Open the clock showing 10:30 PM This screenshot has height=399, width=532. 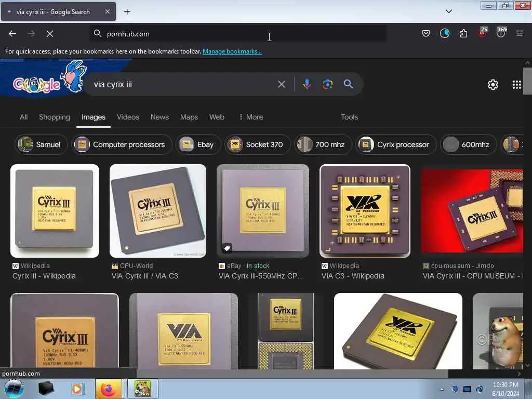pos(506,389)
